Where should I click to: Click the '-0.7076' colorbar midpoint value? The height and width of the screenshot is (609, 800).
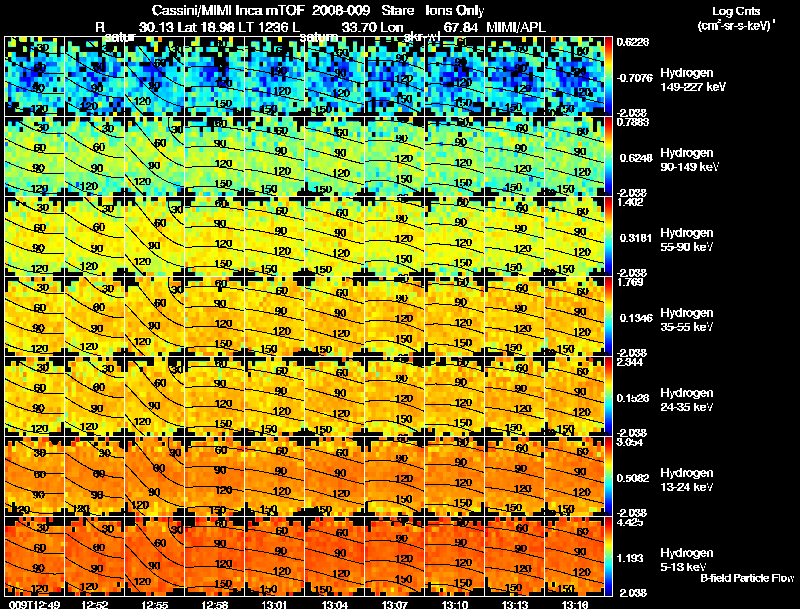tap(634, 78)
